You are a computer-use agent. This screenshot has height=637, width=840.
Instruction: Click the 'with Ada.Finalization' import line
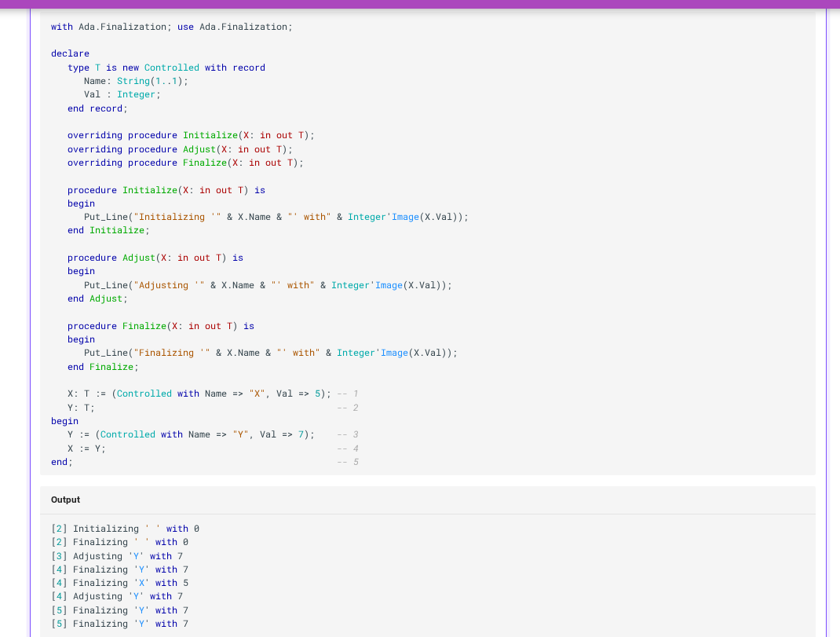coord(171,27)
